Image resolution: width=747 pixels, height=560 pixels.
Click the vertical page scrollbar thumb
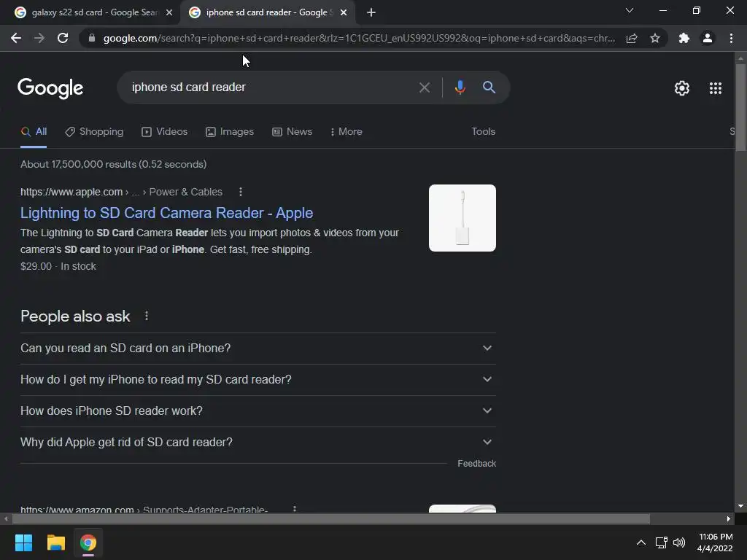740,108
